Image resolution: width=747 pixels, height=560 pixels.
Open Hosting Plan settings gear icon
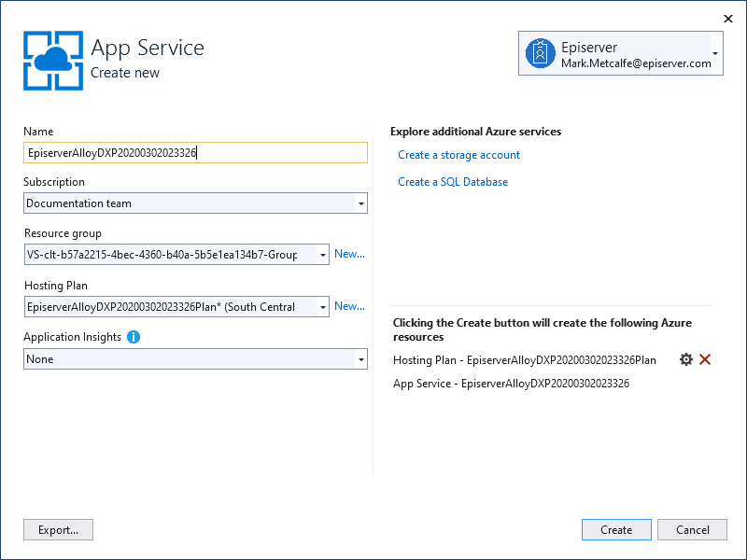tap(686, 359)
